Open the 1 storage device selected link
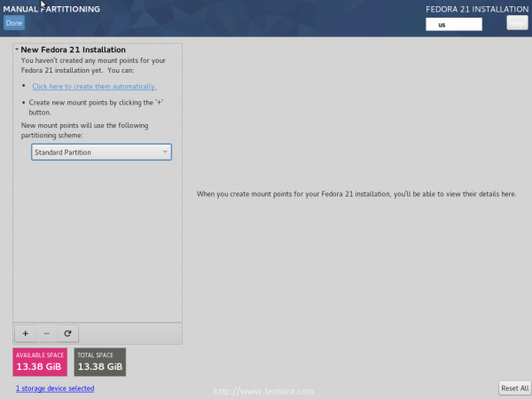 pos(55,388)
